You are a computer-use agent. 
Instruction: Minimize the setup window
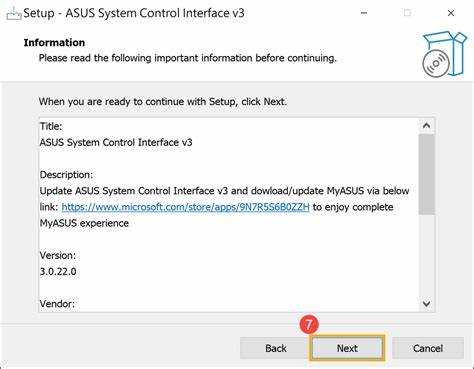pos(364,13)
